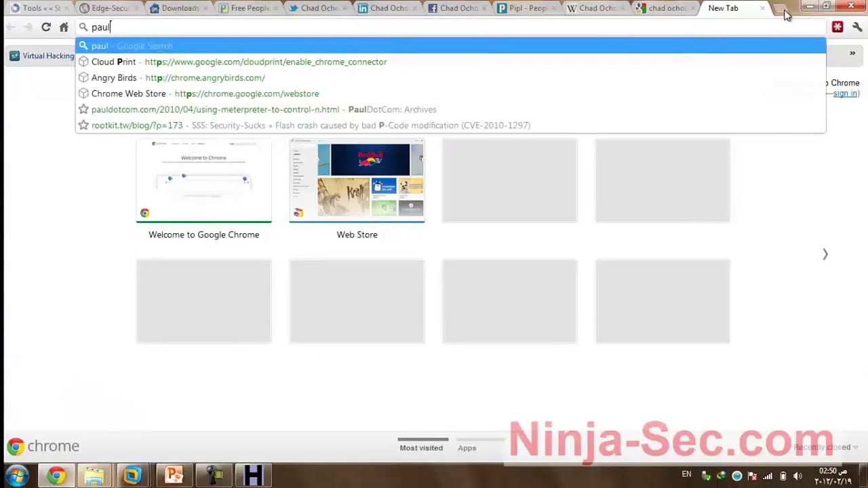Reload the page with the refresh icon

click(45, 27)
